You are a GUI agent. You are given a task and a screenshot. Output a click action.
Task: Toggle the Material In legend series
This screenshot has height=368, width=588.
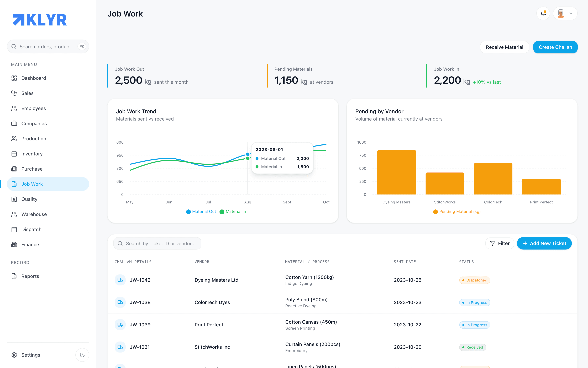233,212
